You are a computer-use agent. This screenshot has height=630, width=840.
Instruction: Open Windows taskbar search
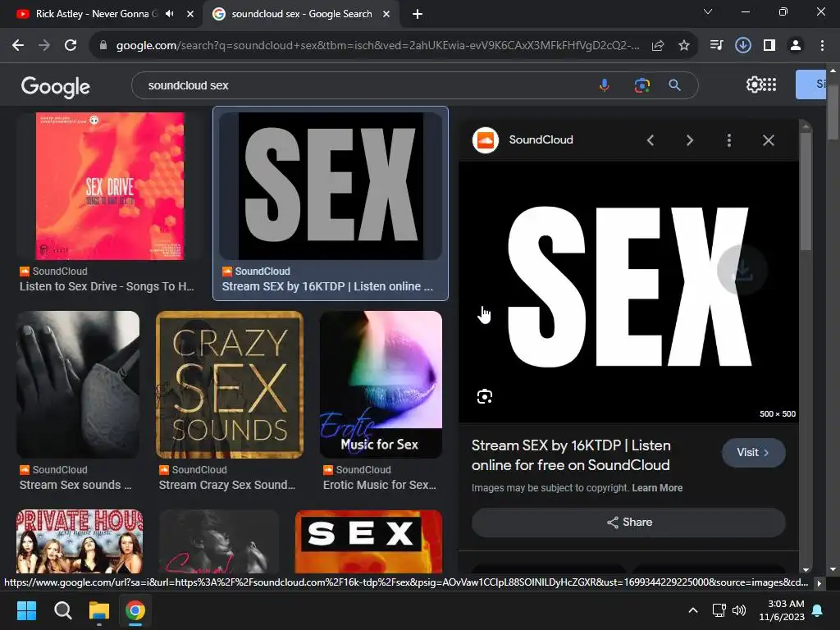pyautogui.click(x=62, y=610)
